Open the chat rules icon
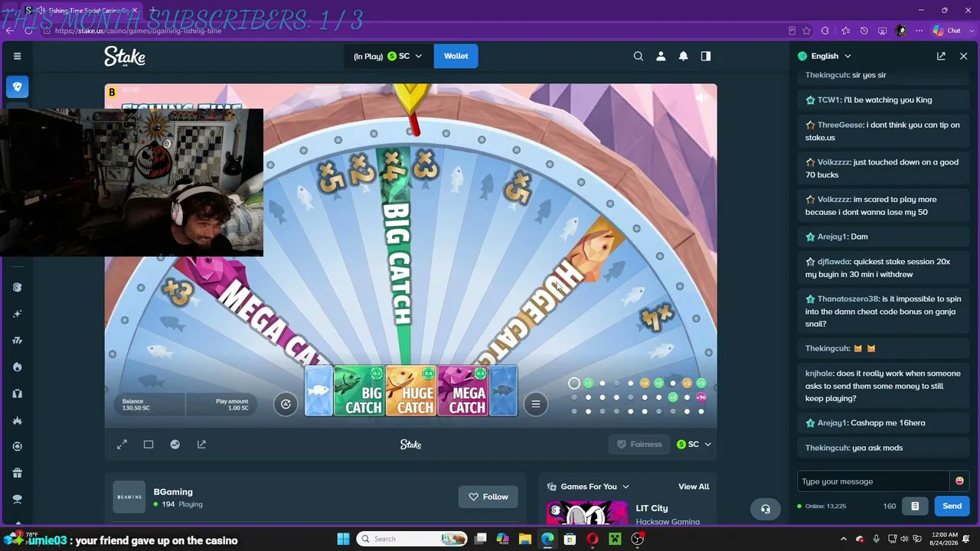Viewport: 980px width, 551px height. pyautogui.click(x=915, y=506)
